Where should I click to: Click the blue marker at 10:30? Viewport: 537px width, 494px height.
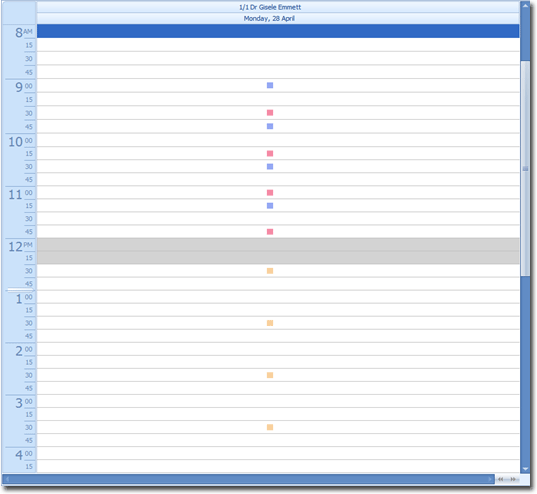270,166
